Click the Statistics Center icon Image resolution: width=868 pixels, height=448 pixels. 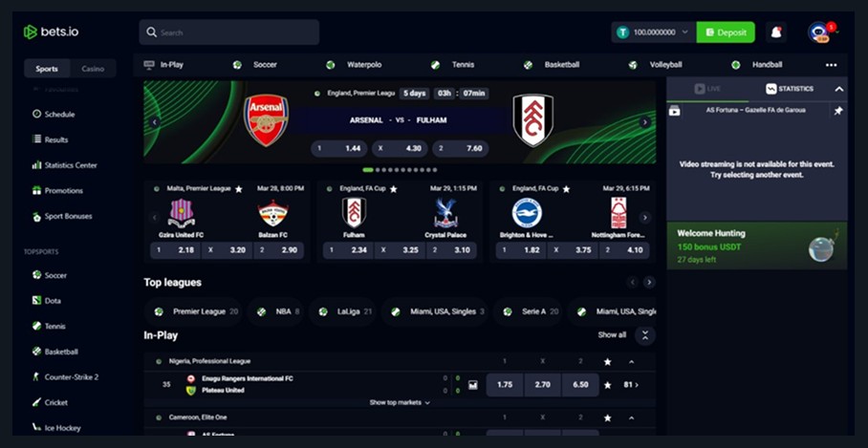36,165
